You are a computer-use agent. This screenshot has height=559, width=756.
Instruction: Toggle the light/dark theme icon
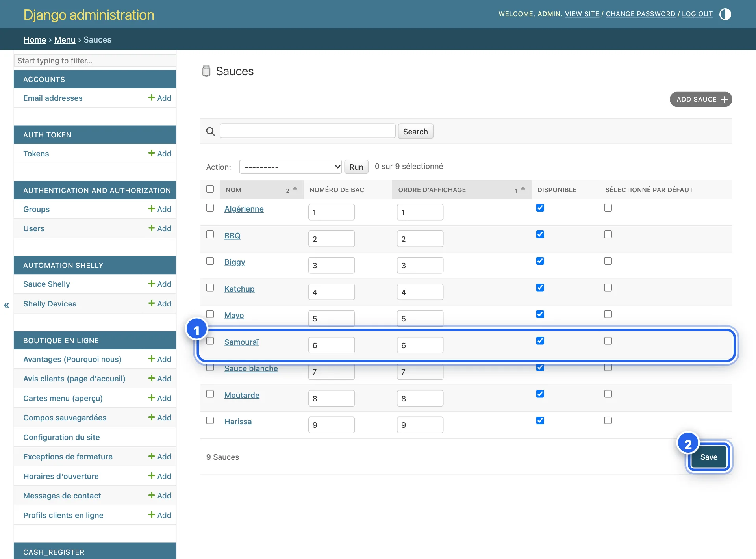725,14
